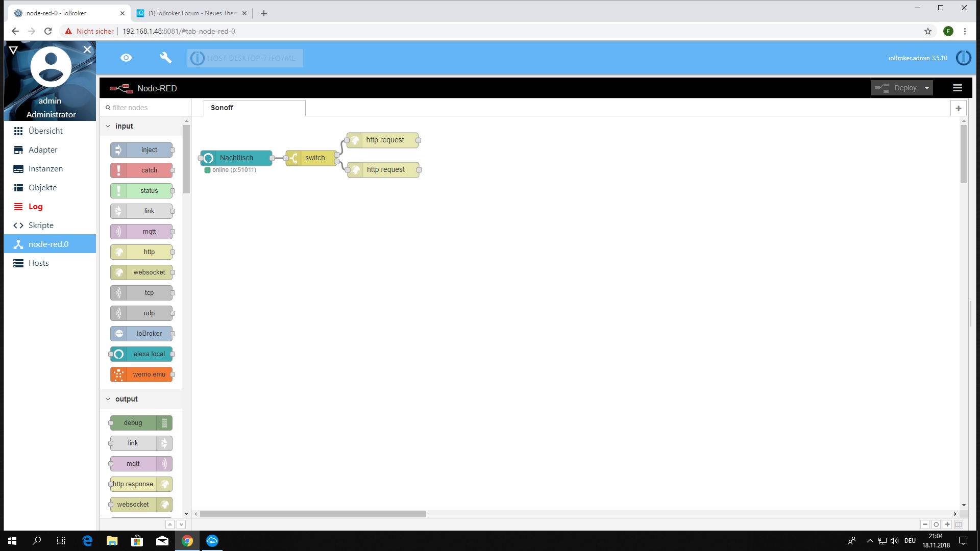The height and width of the screenshot is (551, 980).
Task: Click the horizontal canvas scrollbar
Action: click(x=313, y=514)
